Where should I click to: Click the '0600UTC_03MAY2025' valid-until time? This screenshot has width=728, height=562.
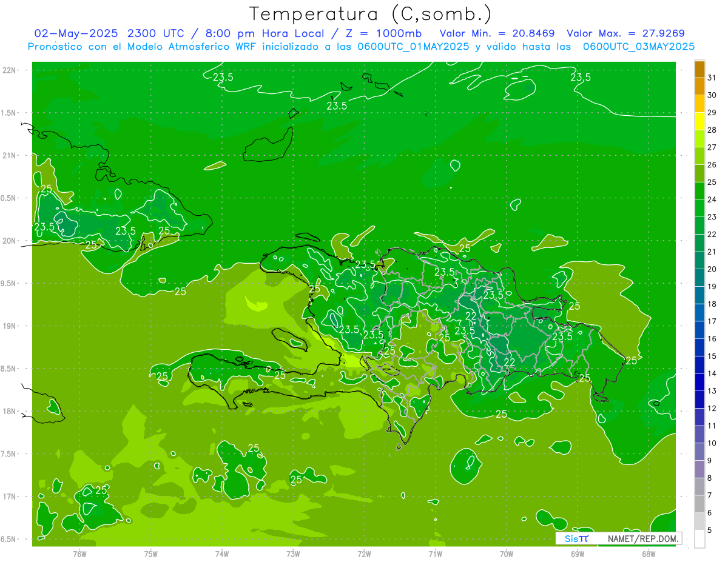(x=639, y=46)
